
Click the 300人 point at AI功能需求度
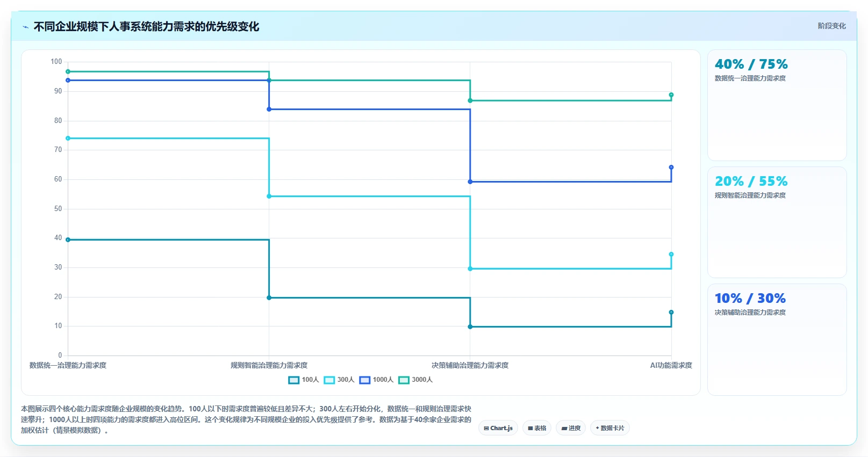click(671, 255)
